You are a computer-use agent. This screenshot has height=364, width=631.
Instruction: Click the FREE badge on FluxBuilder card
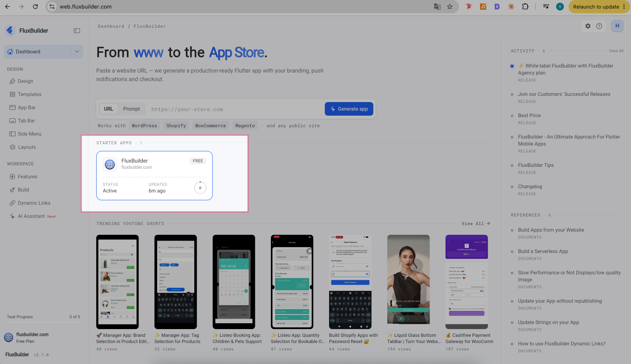pyautogui.click(x=198, y=161)
